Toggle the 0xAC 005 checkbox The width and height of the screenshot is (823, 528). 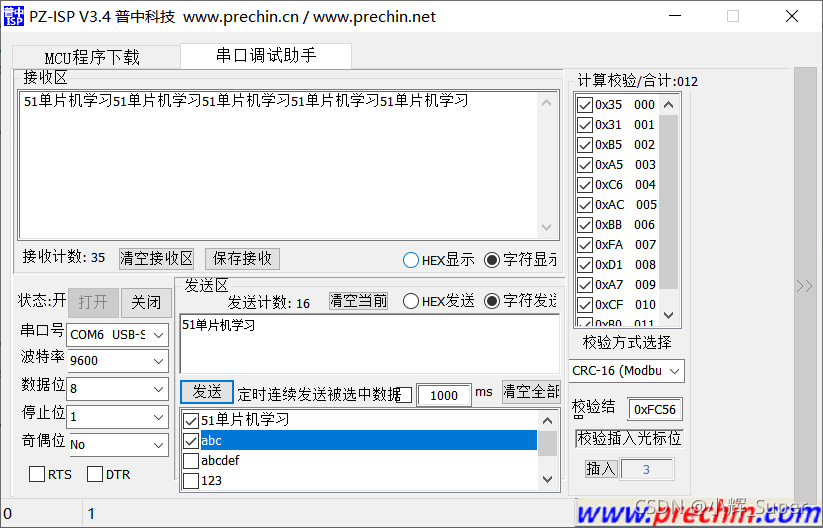tap(585, 205)
